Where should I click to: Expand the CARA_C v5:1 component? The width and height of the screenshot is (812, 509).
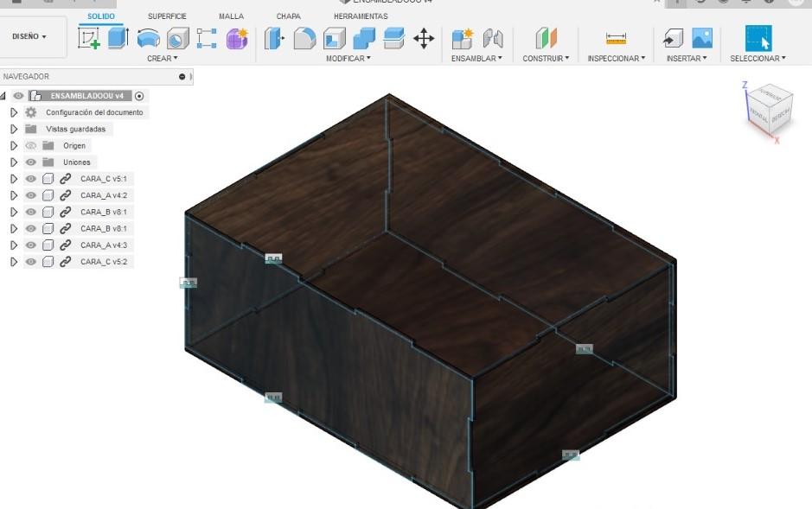pos(14,179)
